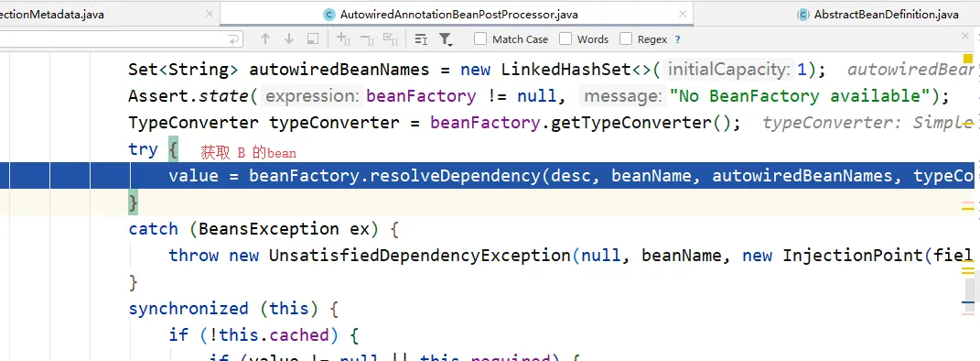This screenshot has height=361, width=980.
Task: Click 'BeansException' in the catch clause
Action: (x=269, y=229)
